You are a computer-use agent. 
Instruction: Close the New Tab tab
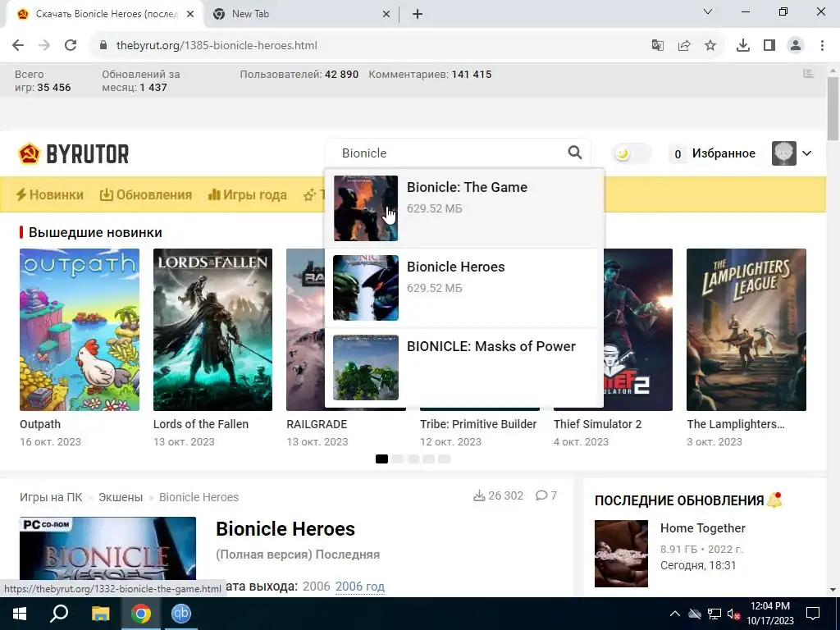tap(386, 14)
